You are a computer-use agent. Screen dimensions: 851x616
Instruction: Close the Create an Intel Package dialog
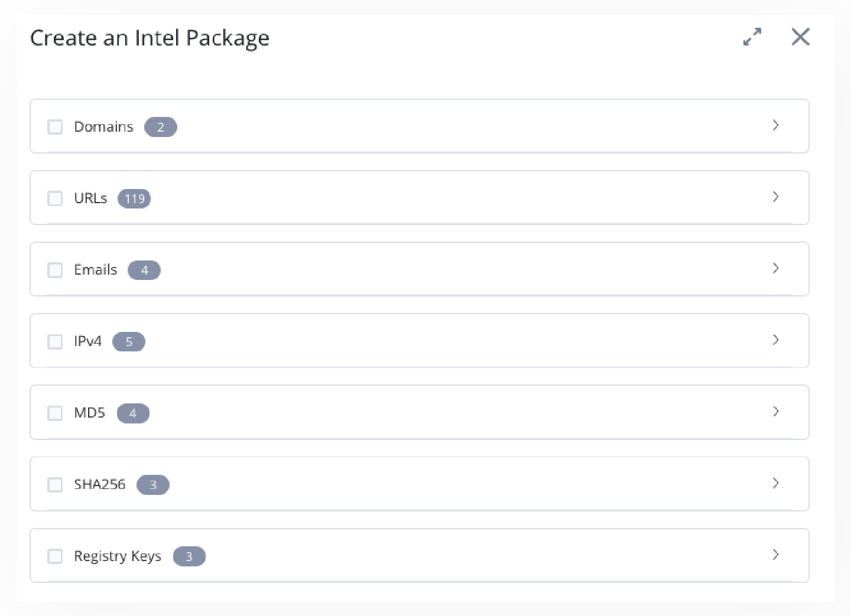800,37
